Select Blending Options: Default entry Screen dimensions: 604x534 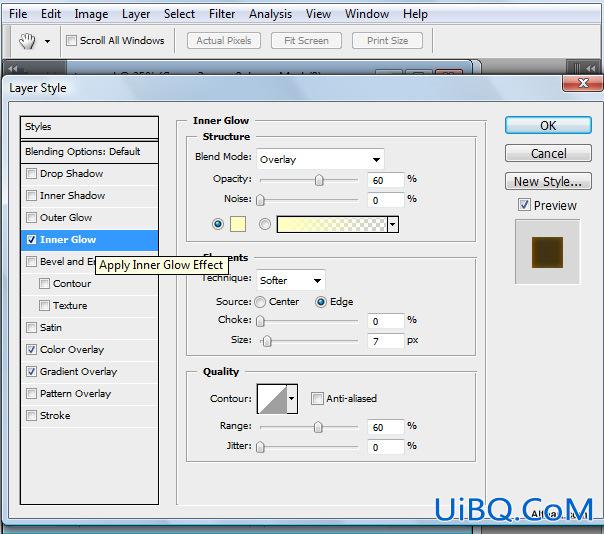tap(89, 151)
